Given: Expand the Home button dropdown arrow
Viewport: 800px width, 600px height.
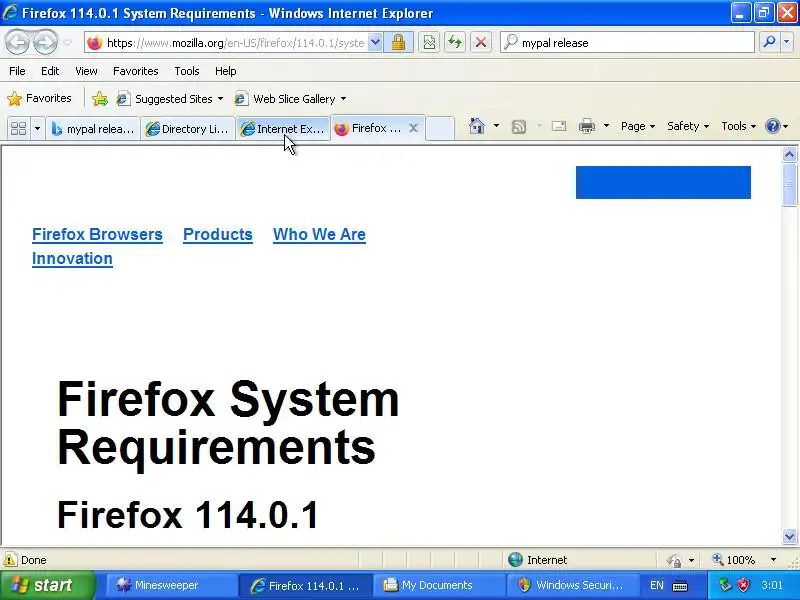Looking at the screenshot, I should (x=496, y=126).
